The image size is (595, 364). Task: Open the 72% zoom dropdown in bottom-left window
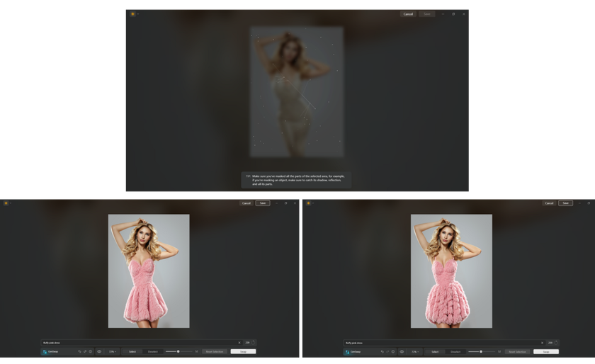tap(113, 352)
